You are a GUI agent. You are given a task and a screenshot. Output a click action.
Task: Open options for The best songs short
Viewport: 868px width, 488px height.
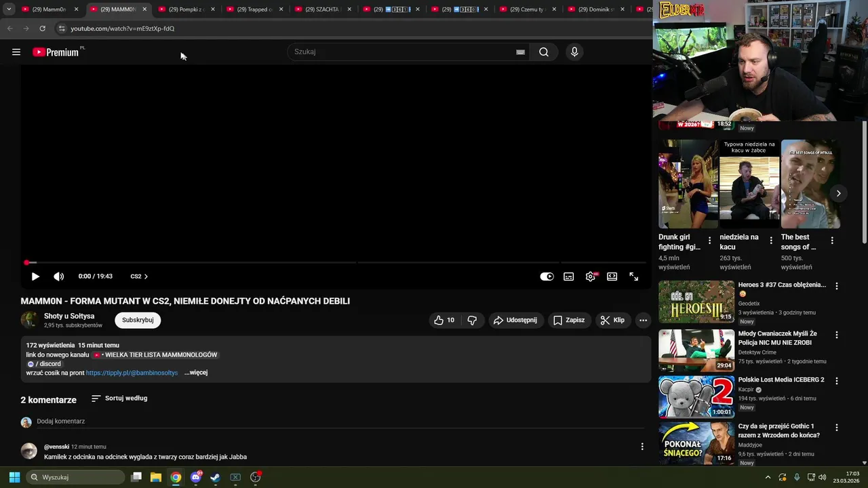832,241
